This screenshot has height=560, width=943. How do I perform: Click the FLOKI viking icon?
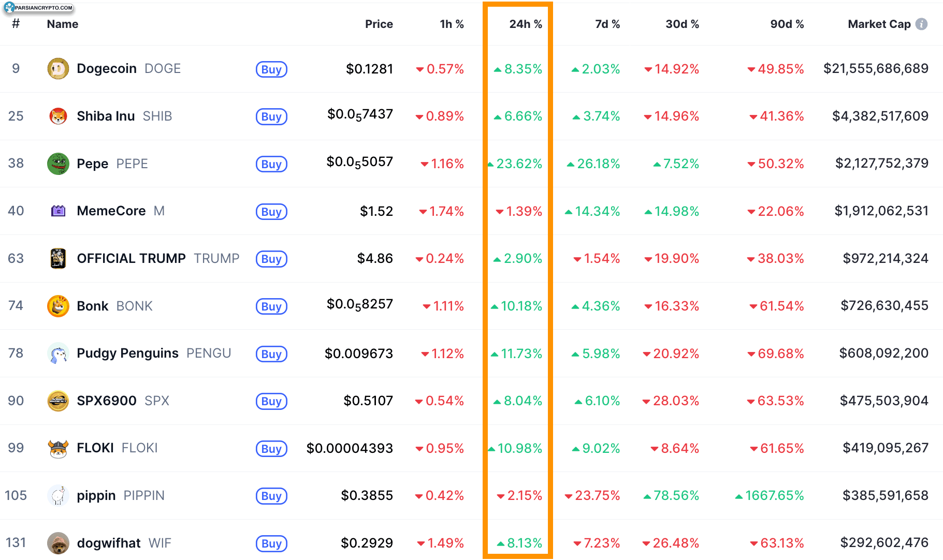click(x=58, y=448)
